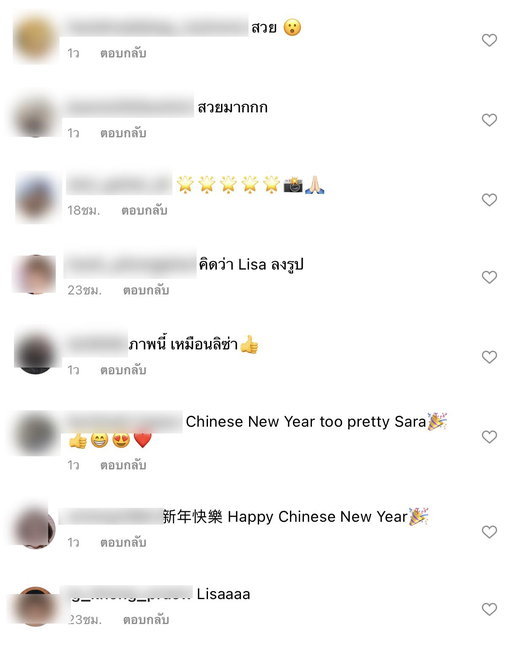The width and height of the screenshot is (525, 646).
Task: Open blurred username of 'Lisaaaa' commenter
Action: click(x=127, y=594)
